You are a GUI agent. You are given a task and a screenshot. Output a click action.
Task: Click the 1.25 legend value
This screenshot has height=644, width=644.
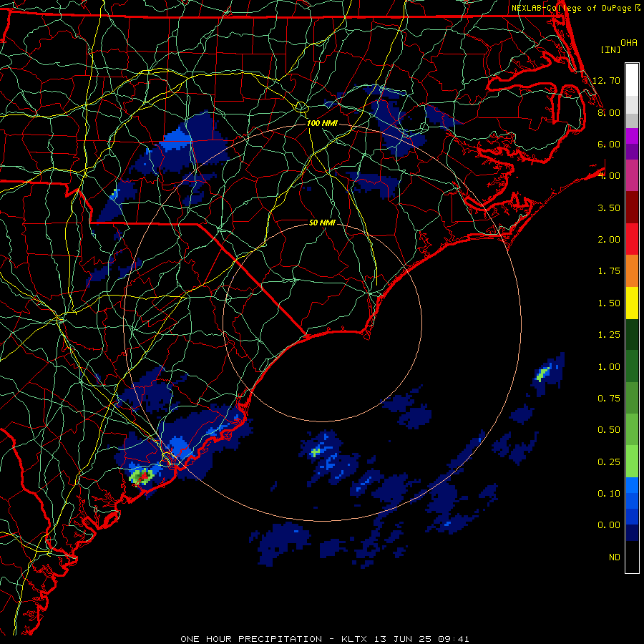click(x=609, y=335)
